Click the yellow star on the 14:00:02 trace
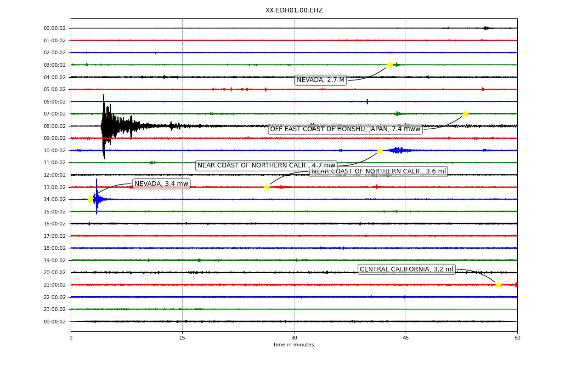588x368 pixels. tap(90, 199)
